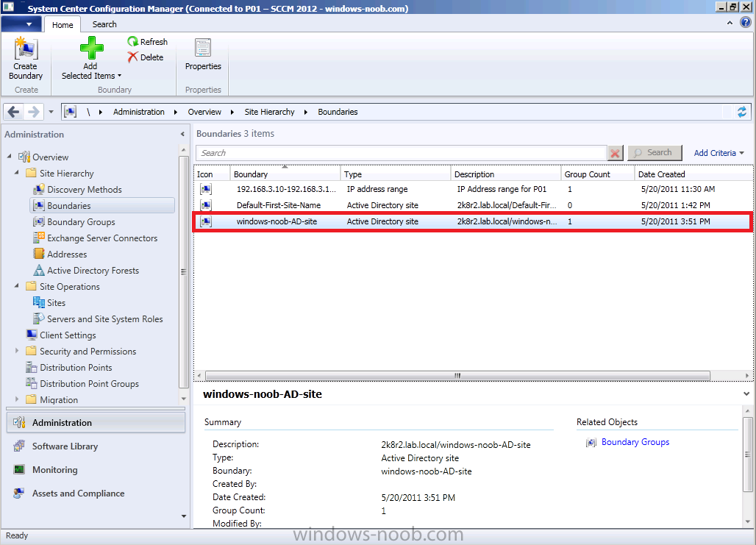Select Servers and Site System Roles icon
Screen dimensions: 756x545
click(x=38, y=318)
